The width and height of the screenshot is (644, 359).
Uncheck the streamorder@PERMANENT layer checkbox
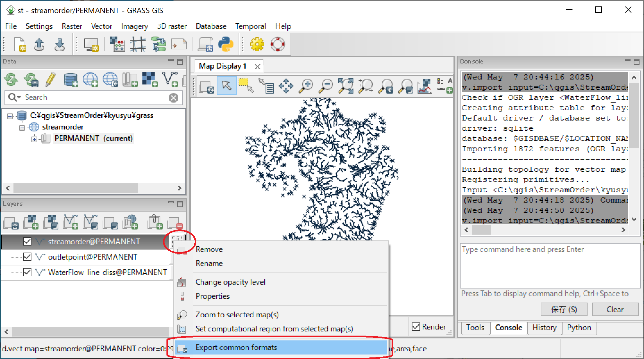[x=27, y=241]
